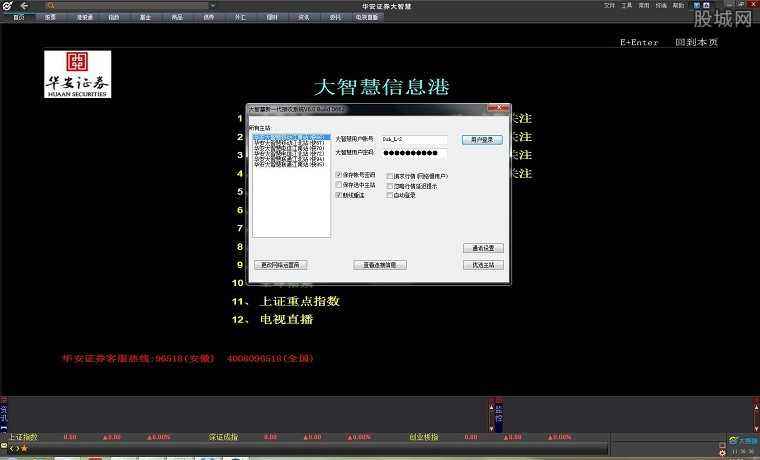Click 深证成指 in the status bar
Screen dimensions: 760x460
[223, 437]
